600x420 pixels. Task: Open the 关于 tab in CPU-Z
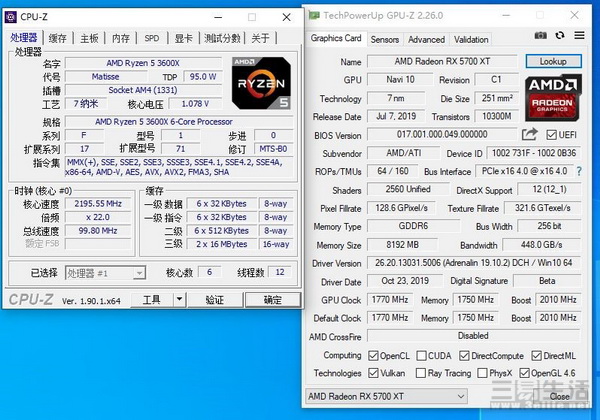261,38
